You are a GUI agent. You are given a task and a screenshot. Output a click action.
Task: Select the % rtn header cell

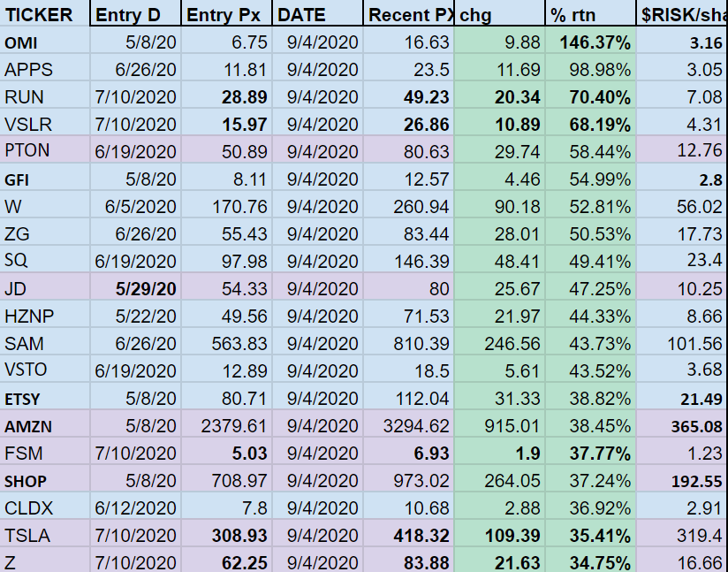tap(590, 13)
